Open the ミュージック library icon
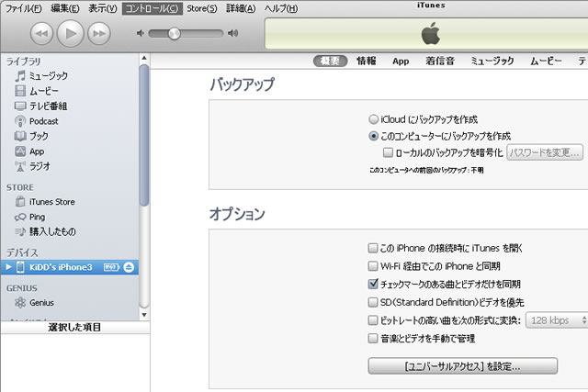The width and height of the screenshot is (588, 392). pos(20,75)
